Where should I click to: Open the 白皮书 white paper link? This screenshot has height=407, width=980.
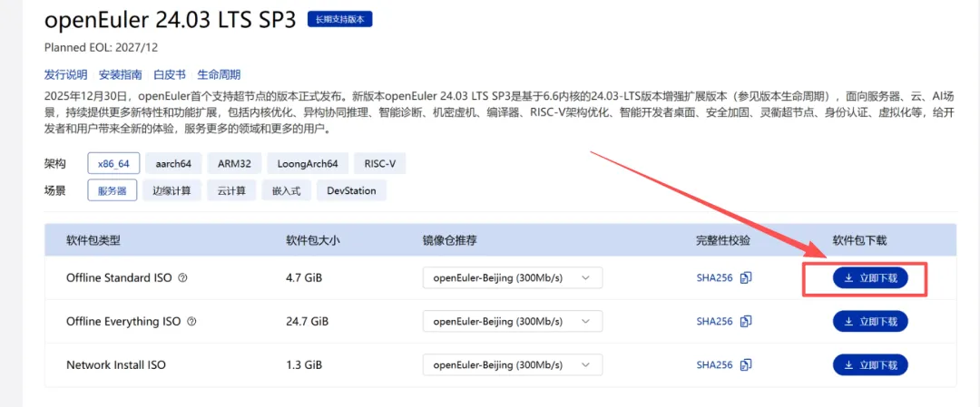click(x=170, y=74)
